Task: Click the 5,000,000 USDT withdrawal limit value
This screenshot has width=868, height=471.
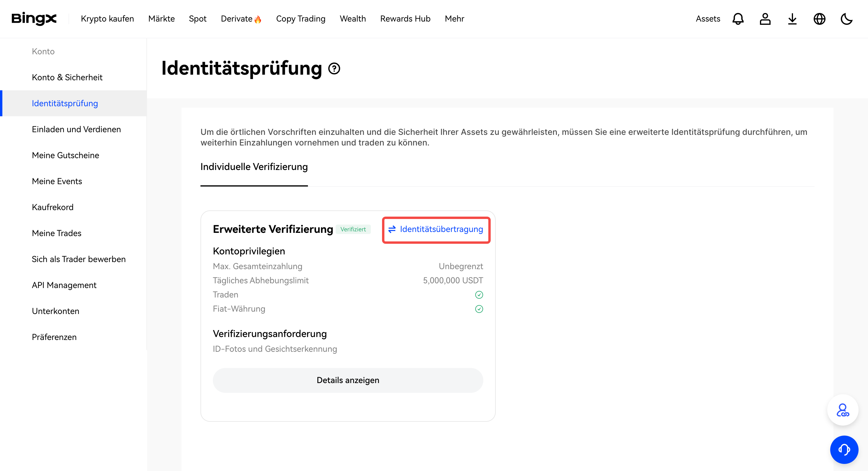Action: (x=453, y=280)
